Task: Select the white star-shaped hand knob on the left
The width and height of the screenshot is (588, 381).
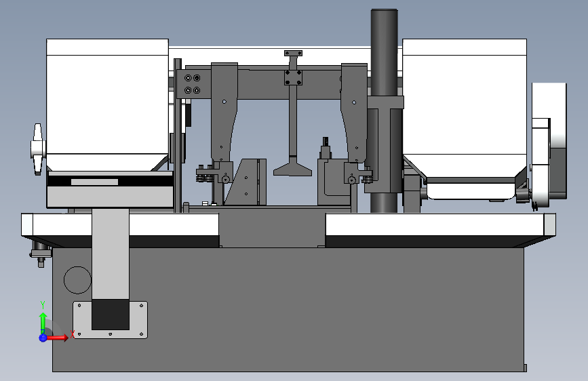Action: [37, 149]
